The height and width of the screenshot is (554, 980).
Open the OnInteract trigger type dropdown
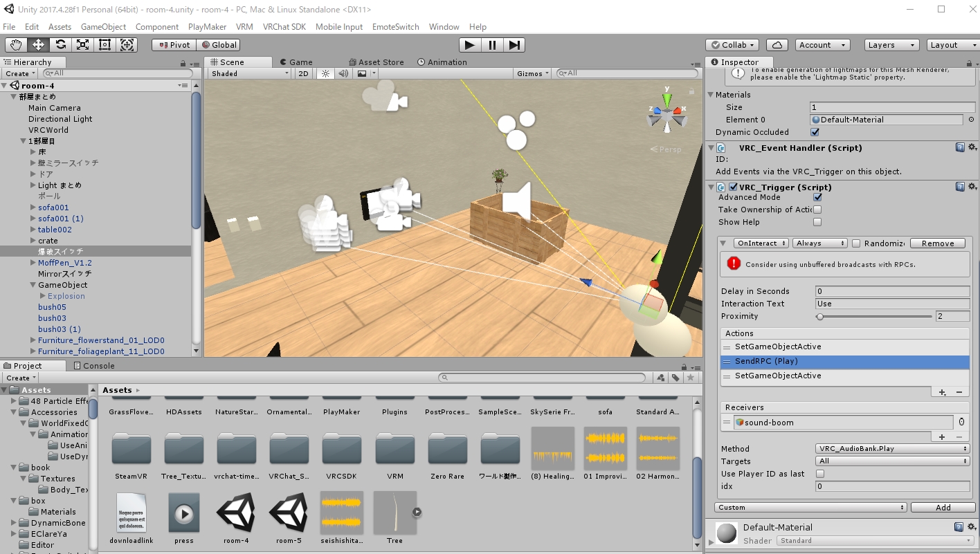(761, 243)
